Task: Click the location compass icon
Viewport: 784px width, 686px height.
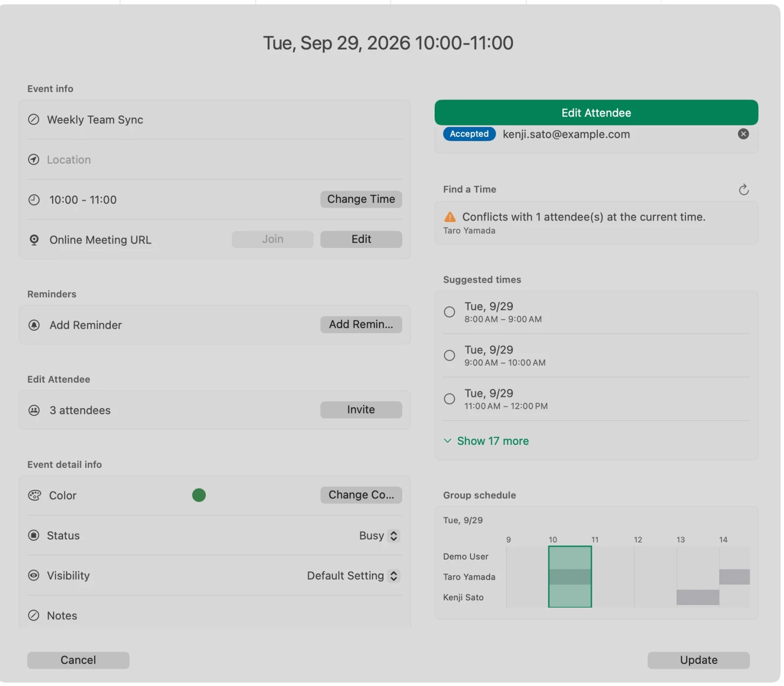Action: coord(33,160)
